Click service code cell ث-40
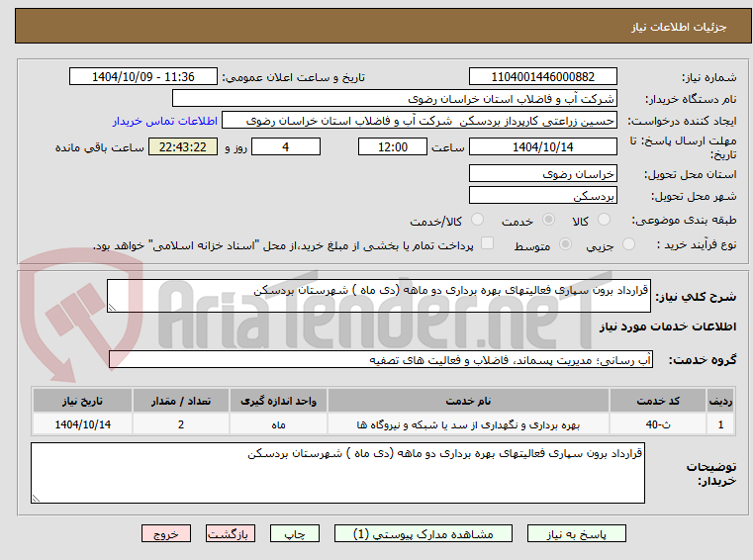This screenshot has width=753, height=560. [658, 424]
